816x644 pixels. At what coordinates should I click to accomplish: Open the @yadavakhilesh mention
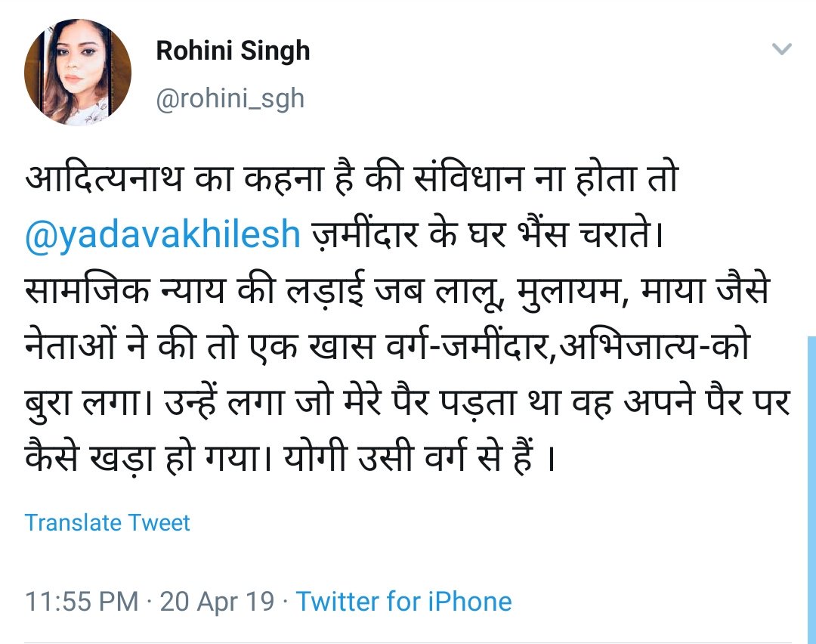[163, 235]
